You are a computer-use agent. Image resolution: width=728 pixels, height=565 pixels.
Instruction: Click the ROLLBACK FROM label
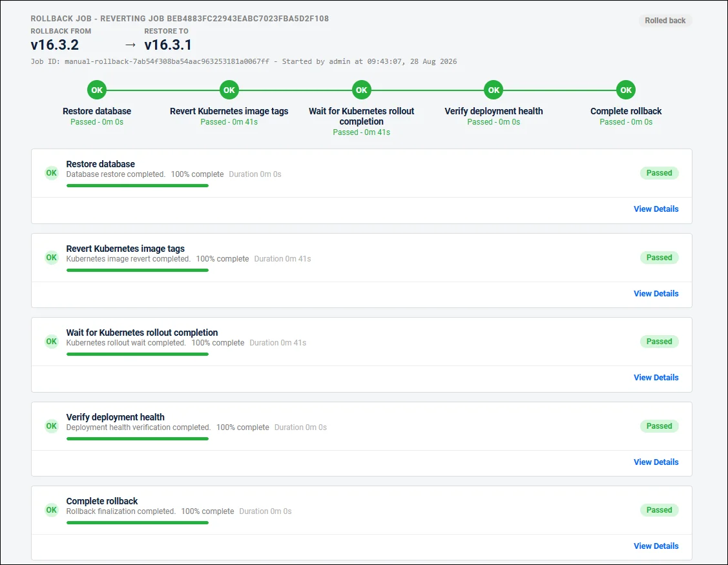(x=61, y=31)
